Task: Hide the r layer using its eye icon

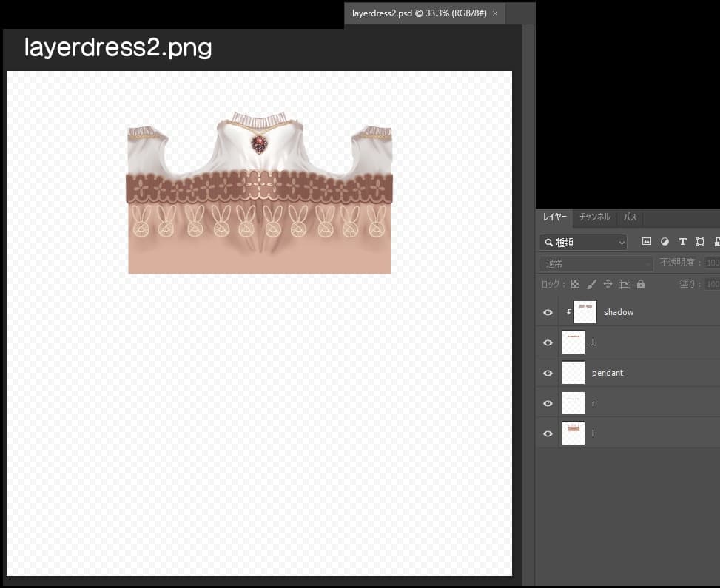Action: (548, 403)
